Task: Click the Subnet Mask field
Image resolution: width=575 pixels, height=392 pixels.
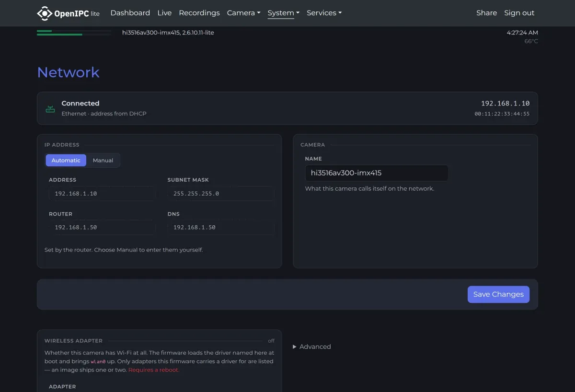Action: 221,194
